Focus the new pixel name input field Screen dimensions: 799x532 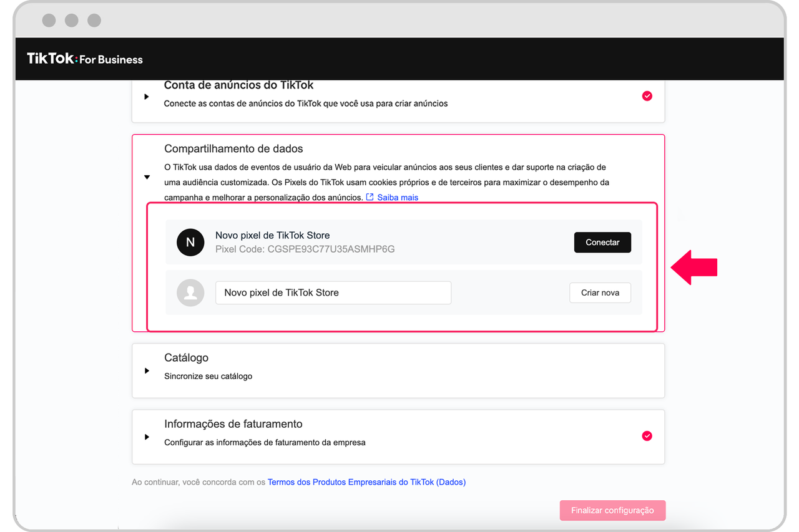point(333,293)
